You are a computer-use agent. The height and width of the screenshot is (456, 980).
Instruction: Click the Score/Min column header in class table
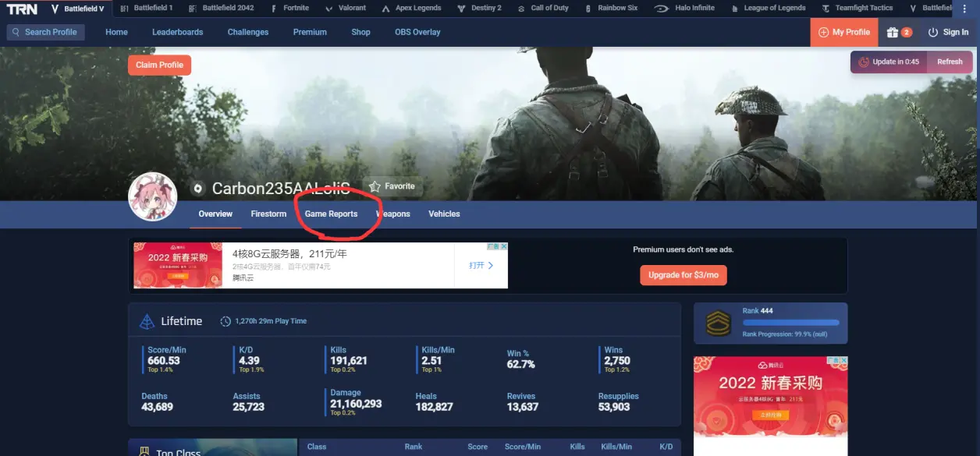[522, 447]
